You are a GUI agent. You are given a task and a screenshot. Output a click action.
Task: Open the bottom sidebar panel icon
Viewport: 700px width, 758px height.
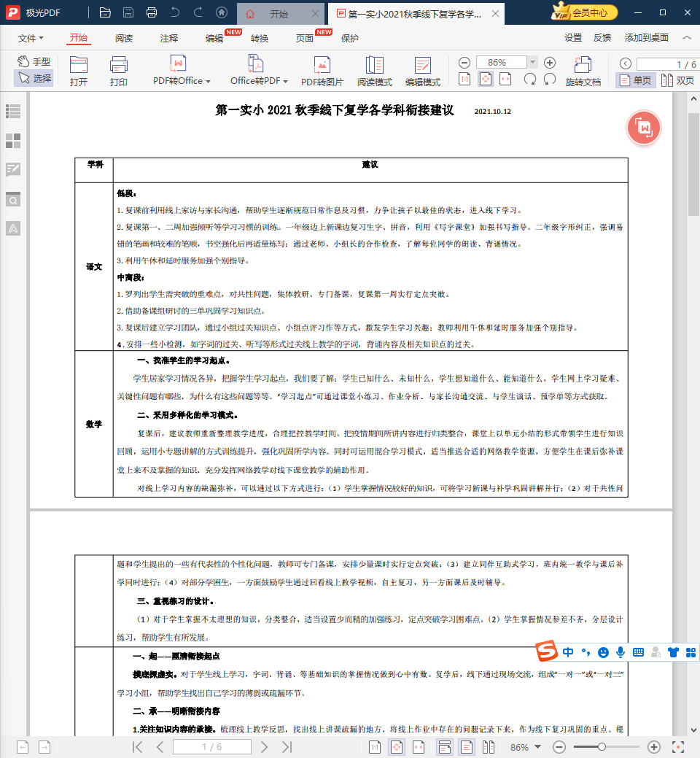click(13, 228)
